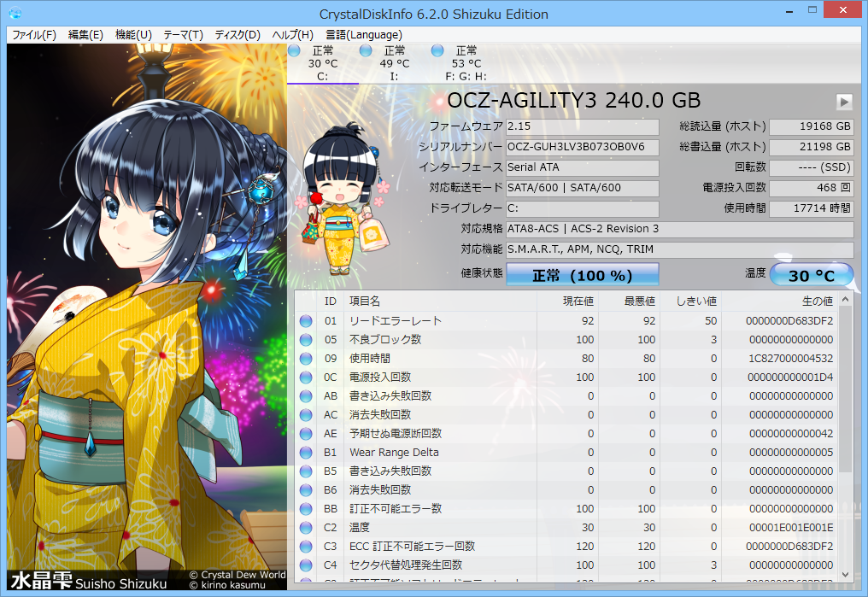Click the しきい値 column header

[x=690, y=301]
